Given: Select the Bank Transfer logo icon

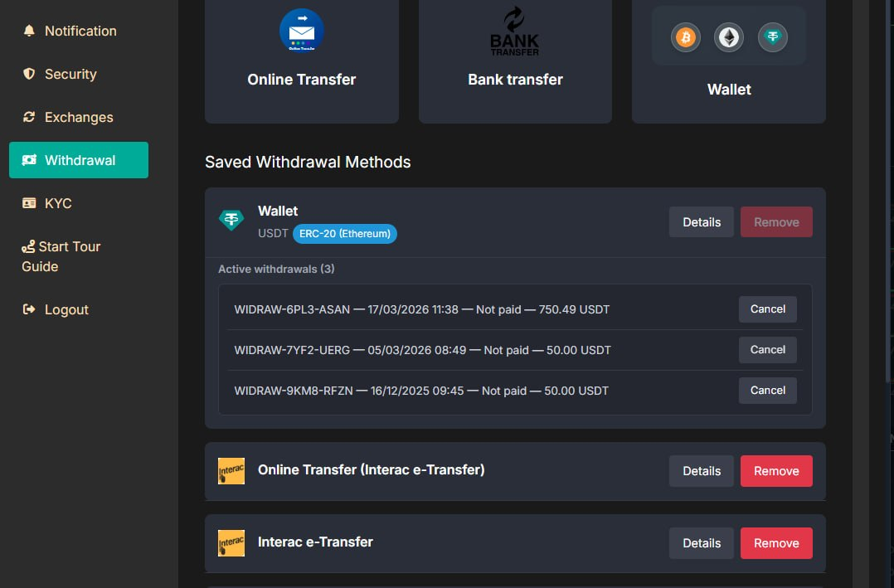Looking at the screenshot, I should tap(515, 32).
